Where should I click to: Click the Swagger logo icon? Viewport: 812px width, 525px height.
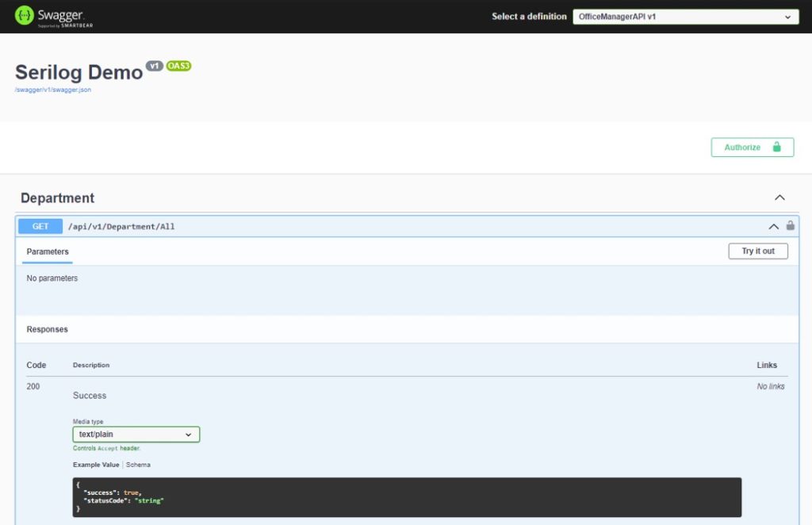point(25,16)
